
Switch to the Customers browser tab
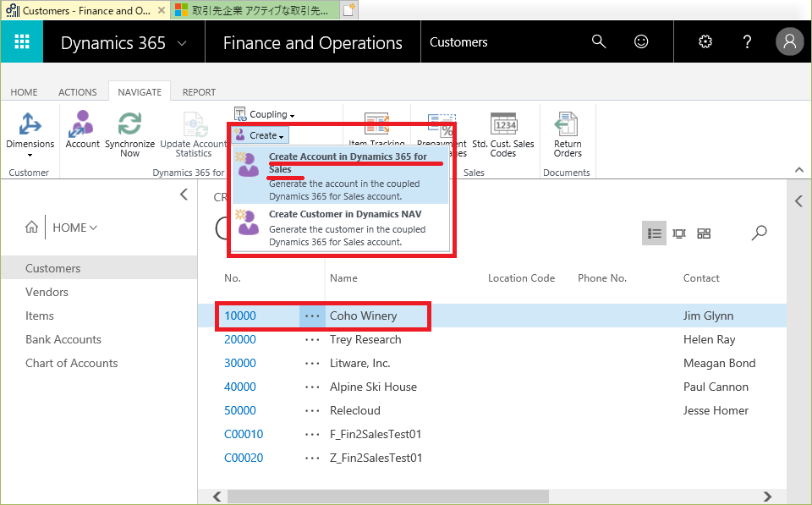click(x=85, y=10)
